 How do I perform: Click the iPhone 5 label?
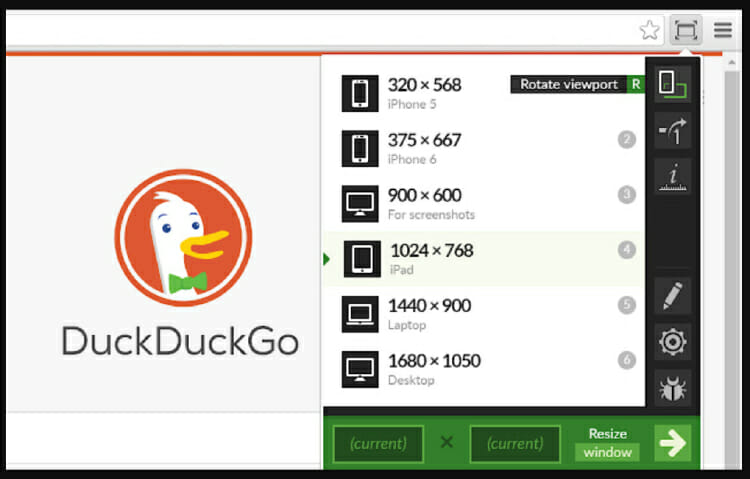point(412,104)
